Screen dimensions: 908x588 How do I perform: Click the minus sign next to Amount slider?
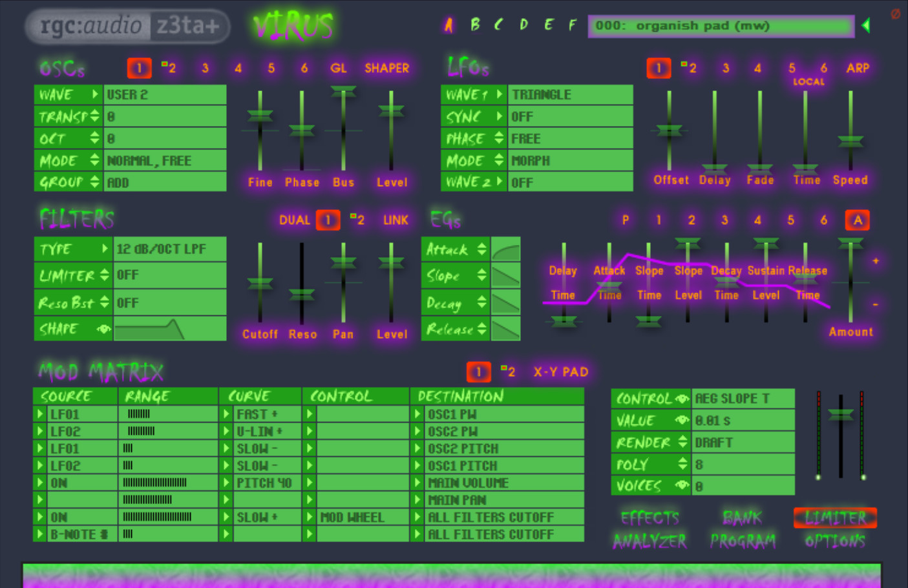[876, 304]
